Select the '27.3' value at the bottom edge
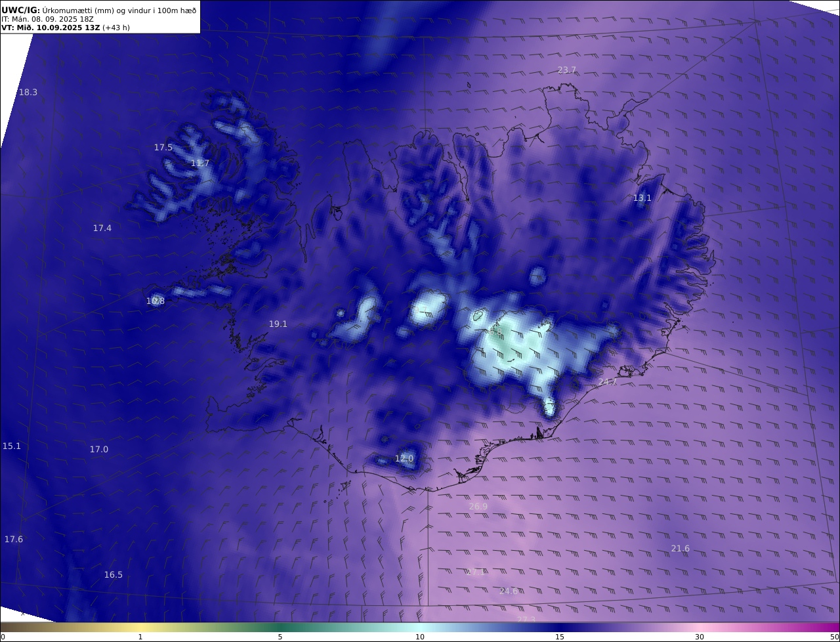Image resolution: width=840 pixels, height=642 pixels. coord(526,620)
